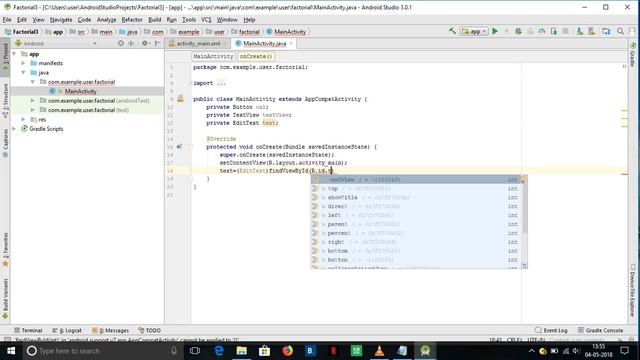Collapse the com.example.user.factorial main package
This screenshot has width=640, height=360.
pos(33,82)
